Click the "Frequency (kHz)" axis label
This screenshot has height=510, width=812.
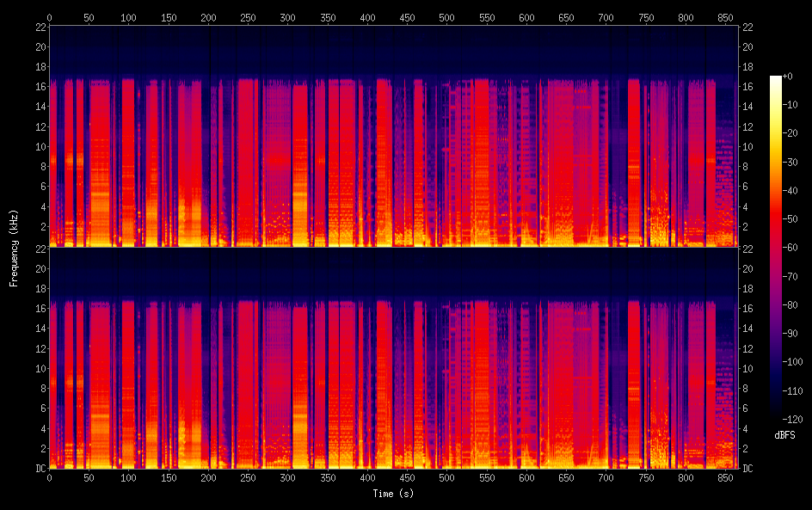[14, 248]
